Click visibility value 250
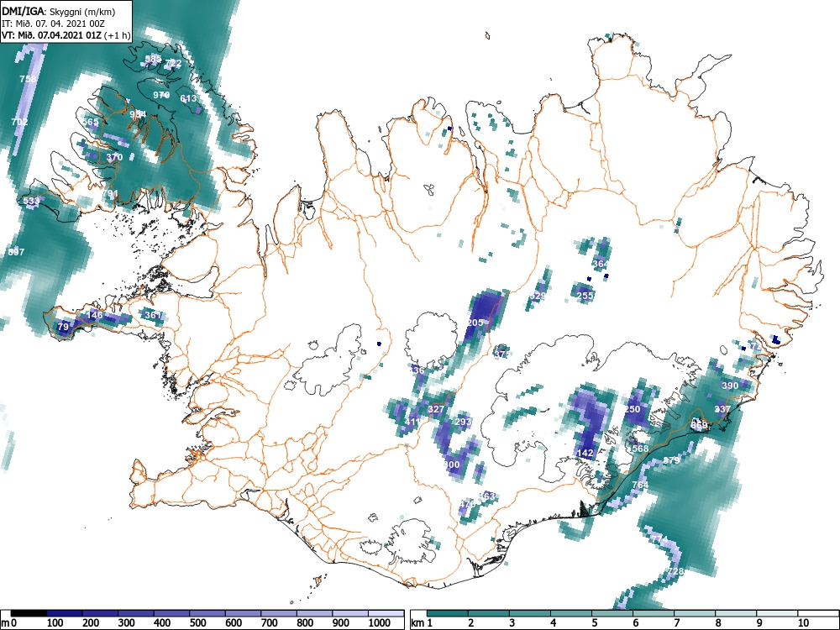The height and width of the screenshot is (630, 840). click(x=633, y=409)
